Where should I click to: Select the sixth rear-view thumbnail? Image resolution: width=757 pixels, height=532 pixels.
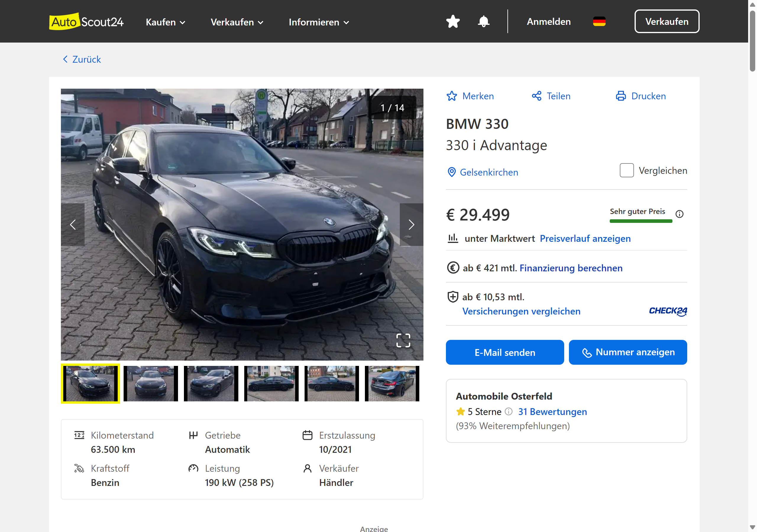coord(392,384)
